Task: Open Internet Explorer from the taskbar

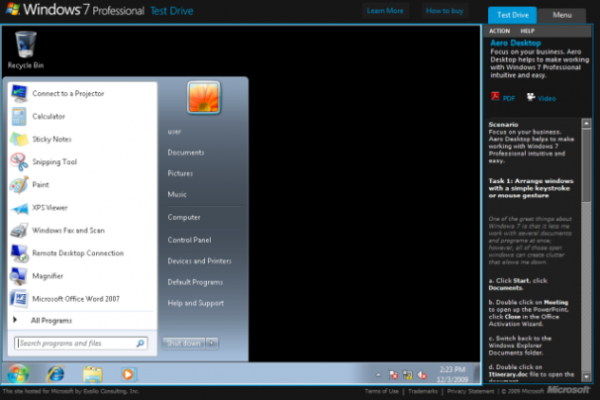Action: click(55, 374)
